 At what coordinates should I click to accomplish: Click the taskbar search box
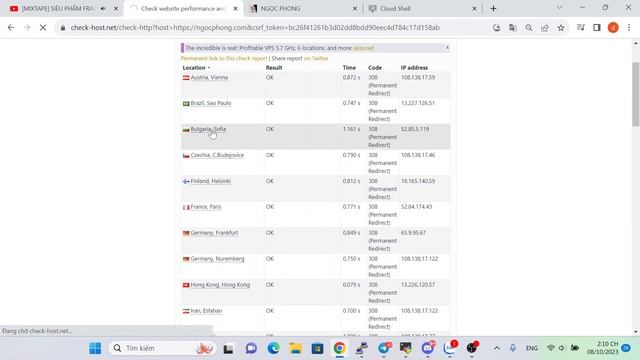coord(163,348)
